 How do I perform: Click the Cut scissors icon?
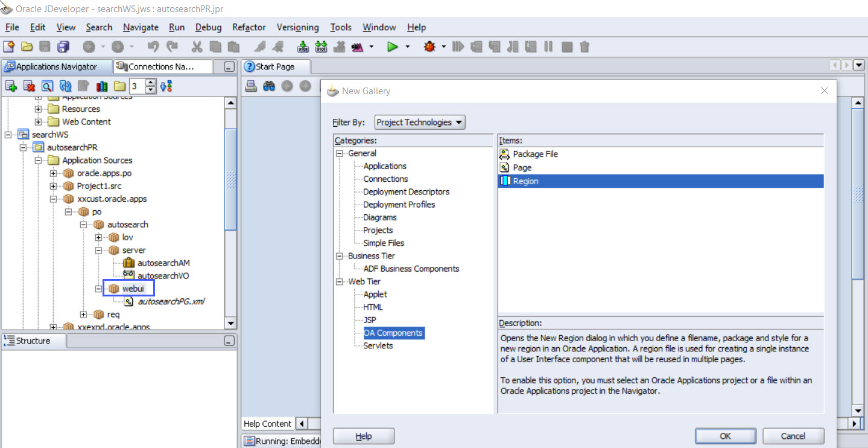pyautogui.click(x=196, y=46)
